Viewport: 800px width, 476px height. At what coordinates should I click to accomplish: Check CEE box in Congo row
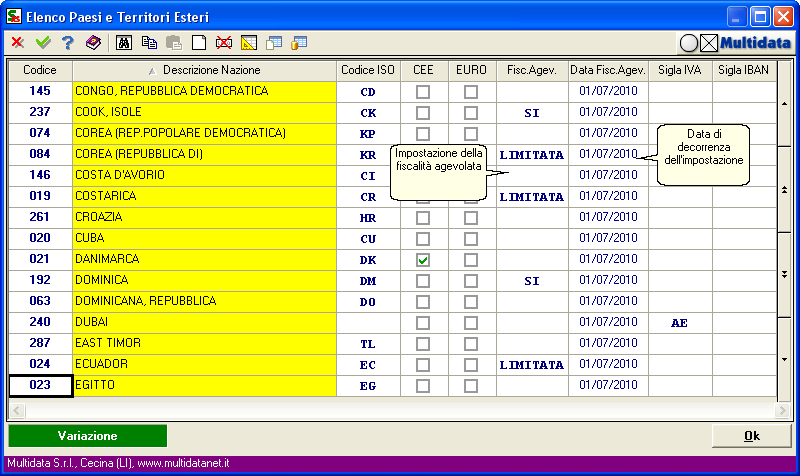[x=422, y=92]
